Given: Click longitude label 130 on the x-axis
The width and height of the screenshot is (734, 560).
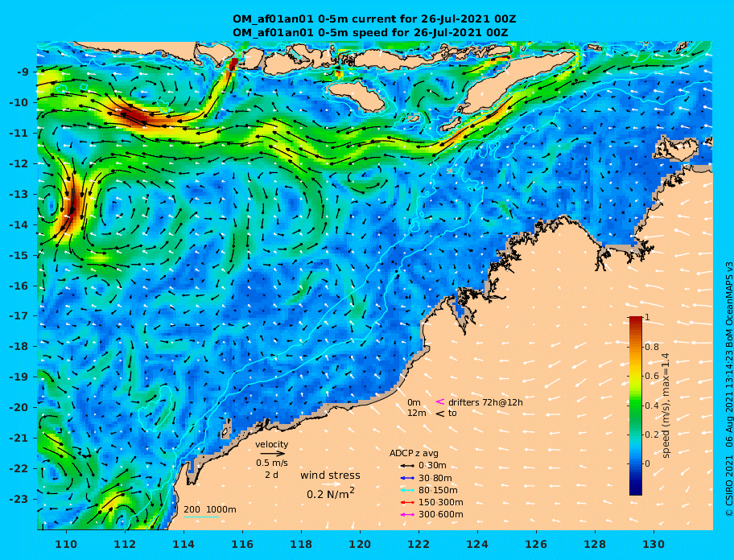Looking at the screenshot, I should coord(654,544).
